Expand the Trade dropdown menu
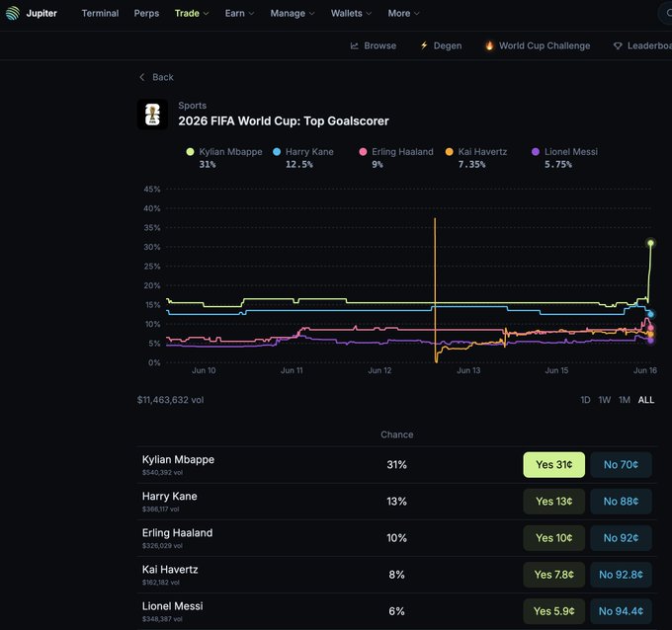The height and width of the screenshot is (630, 672). (192, 13)
